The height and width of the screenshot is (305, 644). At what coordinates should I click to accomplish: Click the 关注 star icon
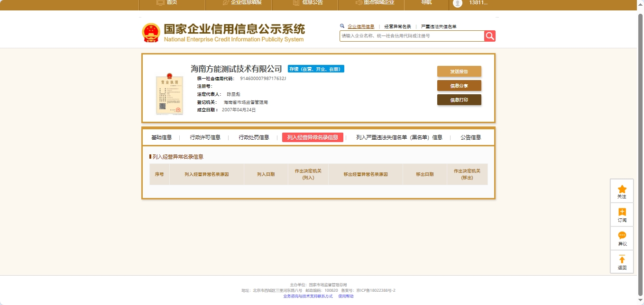[622, 189]
